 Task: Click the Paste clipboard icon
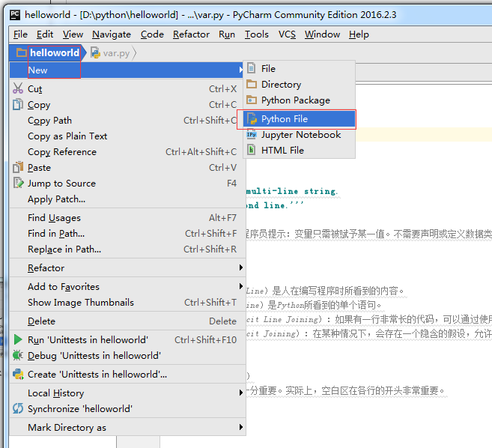(x=18, y=167)
